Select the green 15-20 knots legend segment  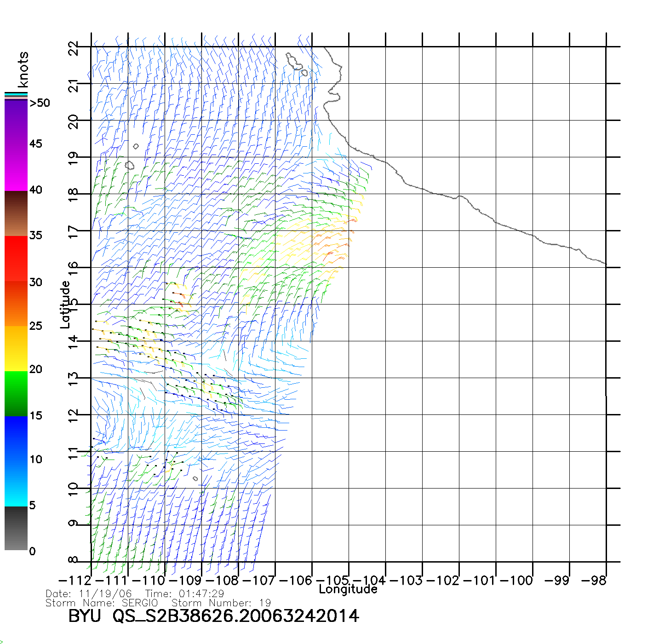pyautogui.click(x=16, y=393)
